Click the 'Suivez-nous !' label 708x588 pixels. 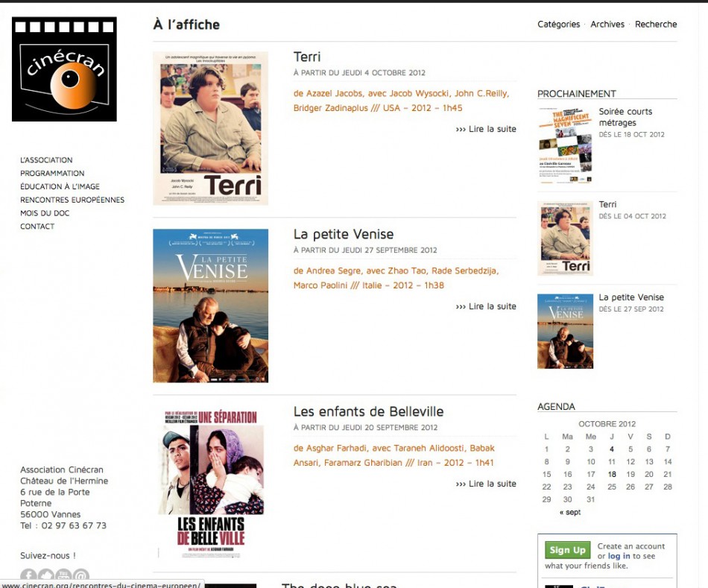tap(48, 556)
